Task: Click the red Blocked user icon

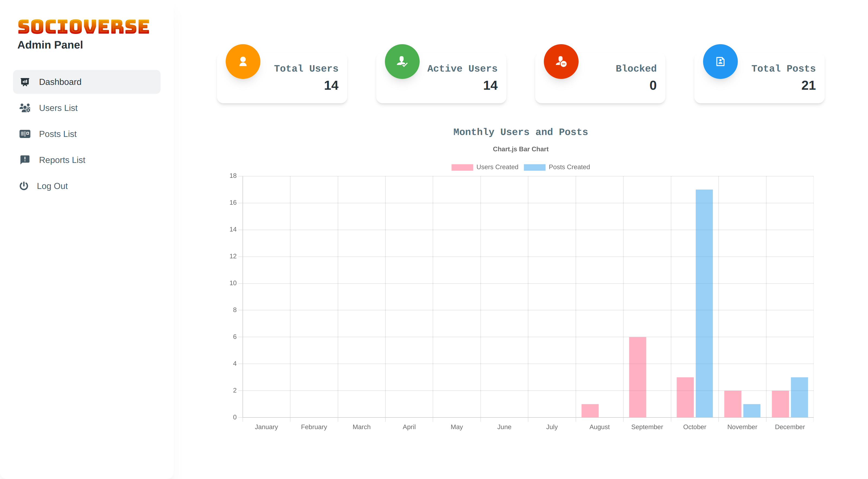Action: [x=561, y=62]
